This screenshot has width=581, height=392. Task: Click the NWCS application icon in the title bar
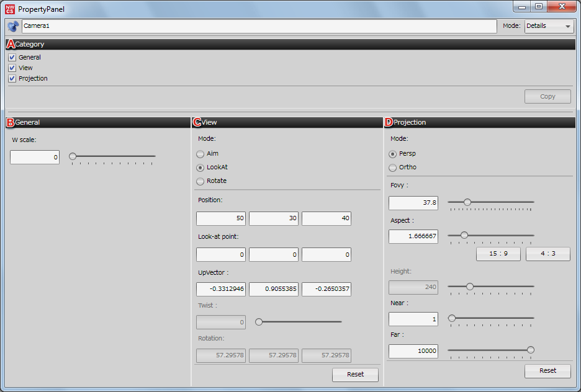(x=10, y=9)
